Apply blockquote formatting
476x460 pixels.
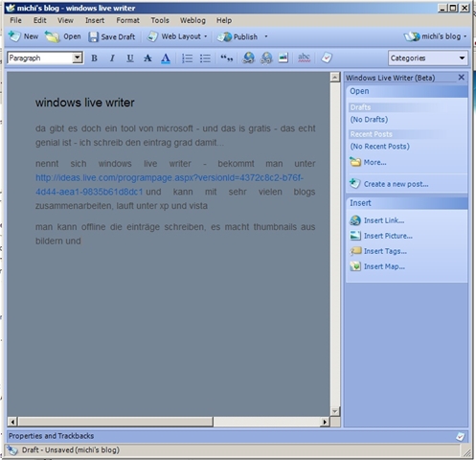227,58
